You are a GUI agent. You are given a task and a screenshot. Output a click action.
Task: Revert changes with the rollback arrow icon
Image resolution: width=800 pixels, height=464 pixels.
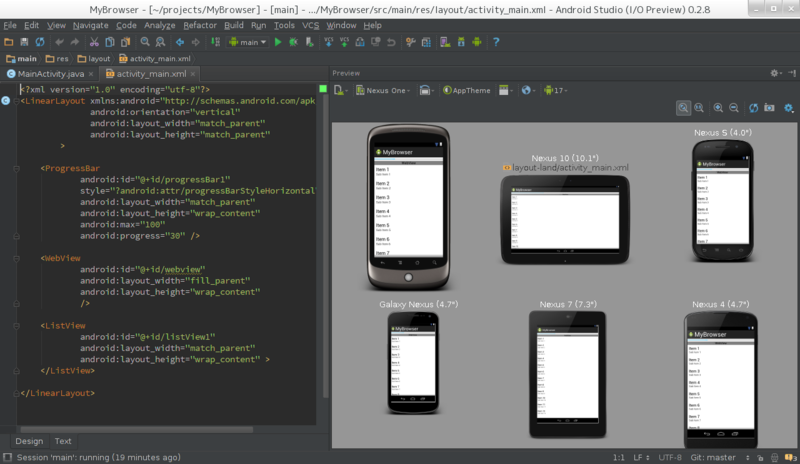391,42
